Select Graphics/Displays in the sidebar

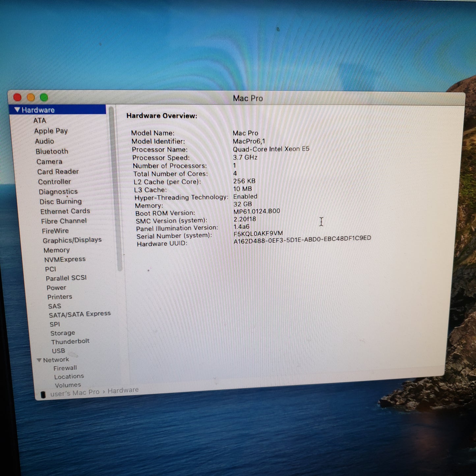(72, 240)
